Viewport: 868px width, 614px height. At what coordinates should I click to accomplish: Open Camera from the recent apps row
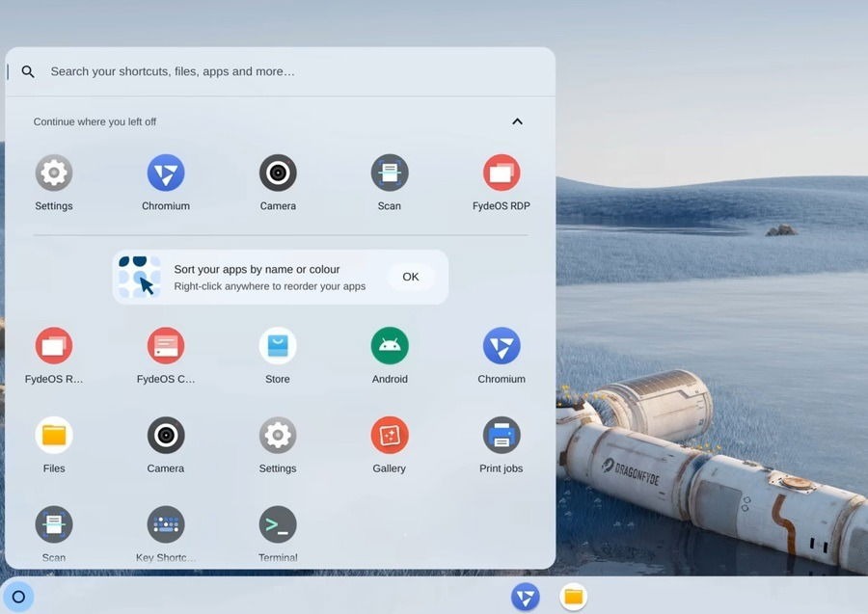(x=278, y=174)
